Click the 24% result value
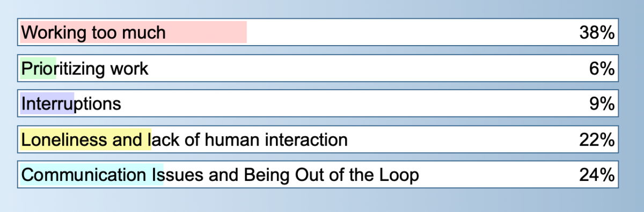The width and height of the screenshot is (644, 212). coord(597,175)
